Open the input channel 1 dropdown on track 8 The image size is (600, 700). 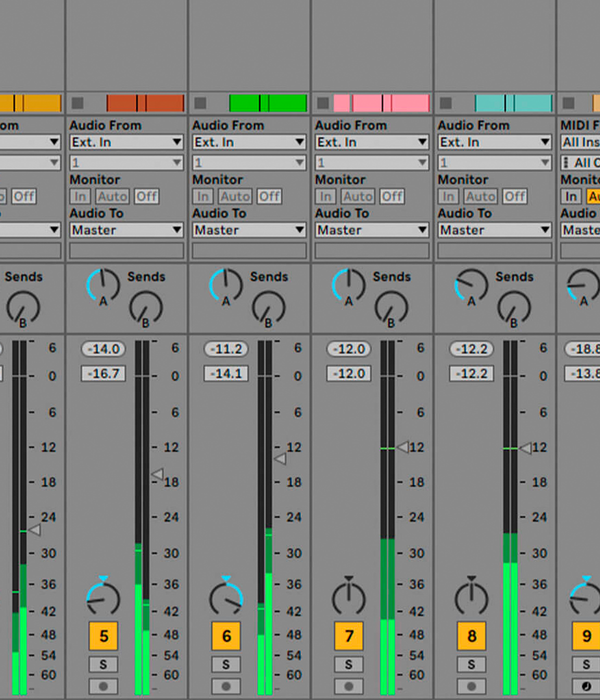[x=494, y=162]
